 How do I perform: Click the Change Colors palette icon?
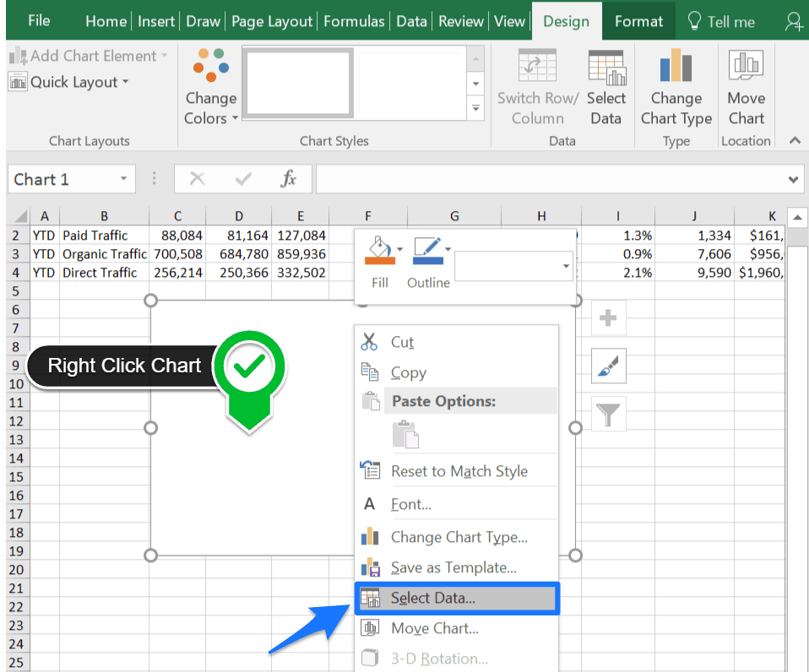click(x=210, y=64)
